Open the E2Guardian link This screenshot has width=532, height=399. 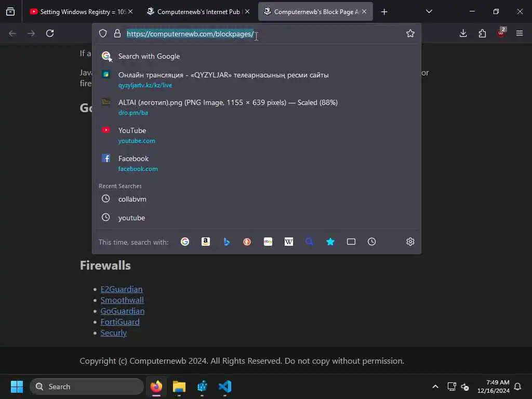point(122,289)
